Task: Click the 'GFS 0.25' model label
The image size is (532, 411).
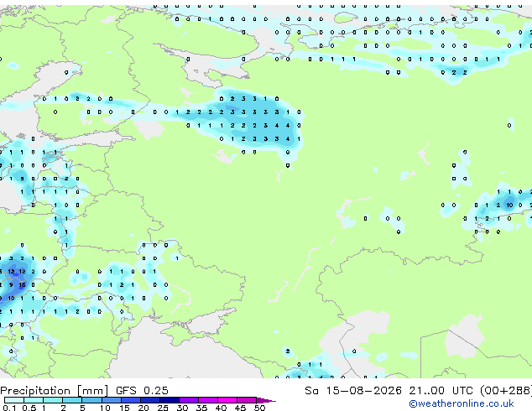Action: coord(142,391)
